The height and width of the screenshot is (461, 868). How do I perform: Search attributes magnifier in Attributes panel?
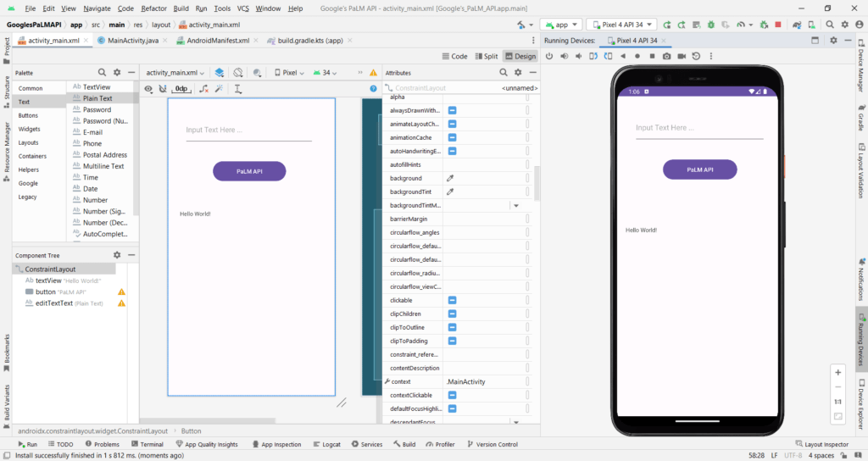pyautogui.click(x=504, y=73)
